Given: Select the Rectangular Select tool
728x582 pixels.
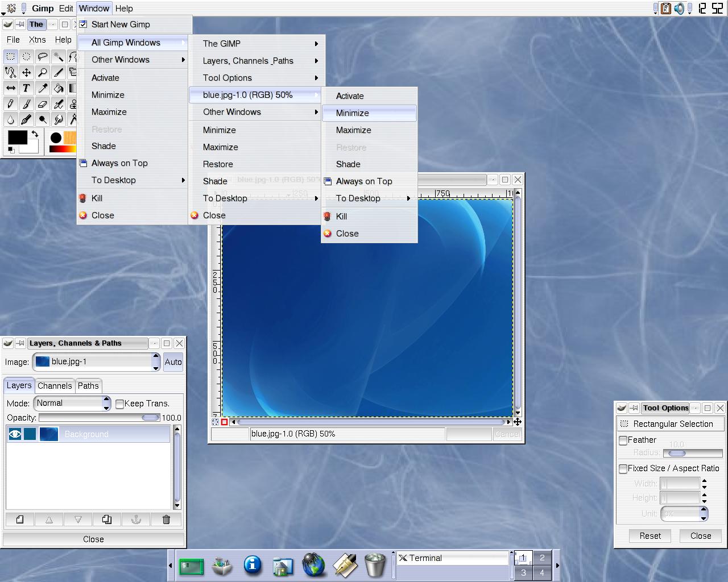Looking at the screenshot, I should point(10,56).
